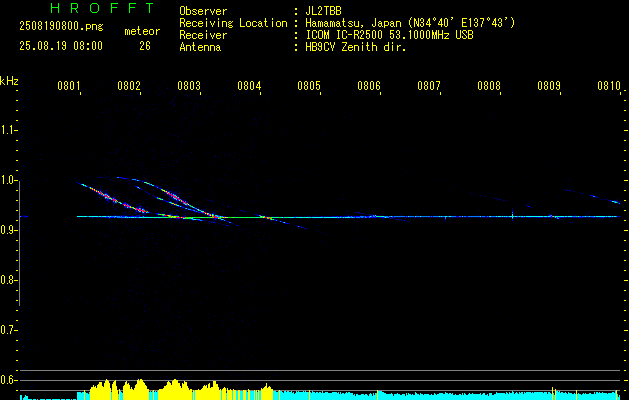Click the 1.1 kHz axis label
This screenshot has height=400, width=629.
(8, 130)
